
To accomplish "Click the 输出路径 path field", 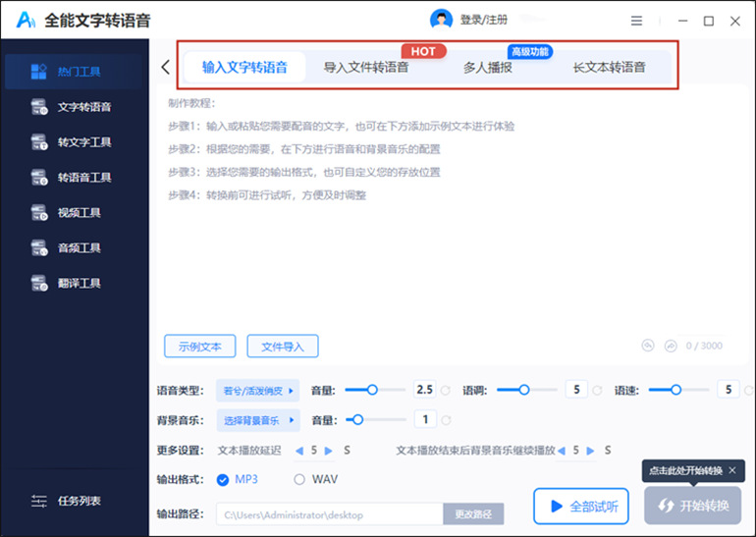I will pyautogui.click(x=330, y=514).
